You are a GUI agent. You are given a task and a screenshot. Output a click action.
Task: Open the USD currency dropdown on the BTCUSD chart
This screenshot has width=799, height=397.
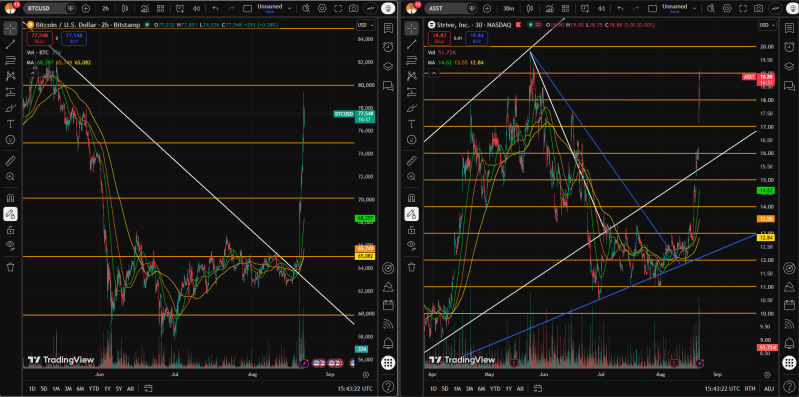pos(364,25)
